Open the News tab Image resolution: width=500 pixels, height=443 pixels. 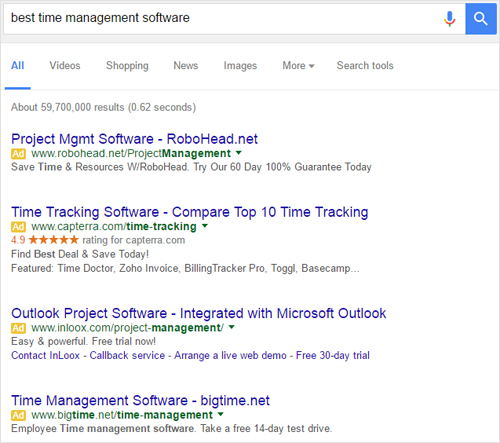pyautogui.click(x=186, y=65)
